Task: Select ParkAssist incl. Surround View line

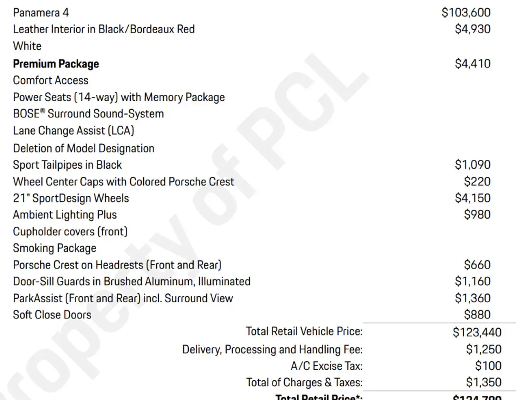Action: [123, 298]
